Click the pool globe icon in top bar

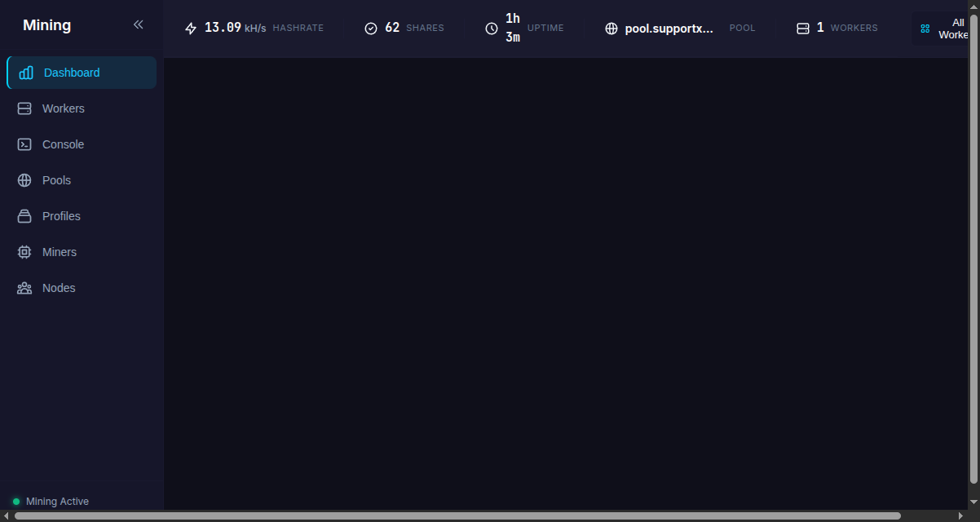point(611,29)
